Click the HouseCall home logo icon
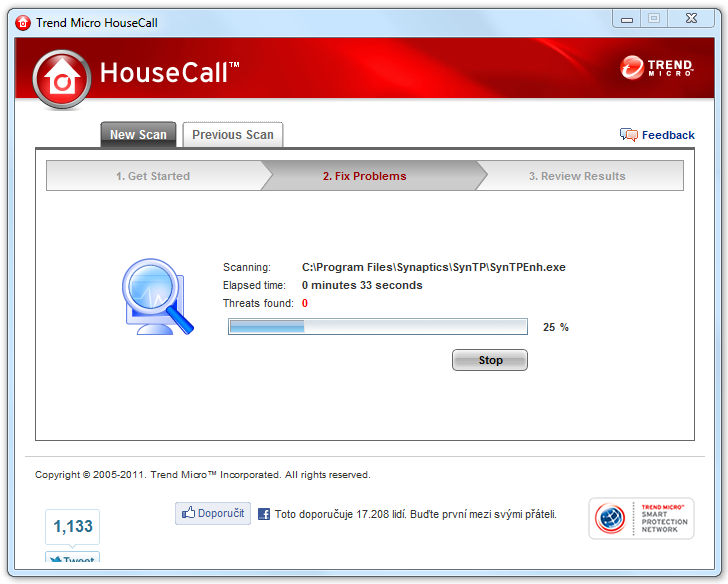This screenshot has height=584, width=728. [x=61, y=79]
